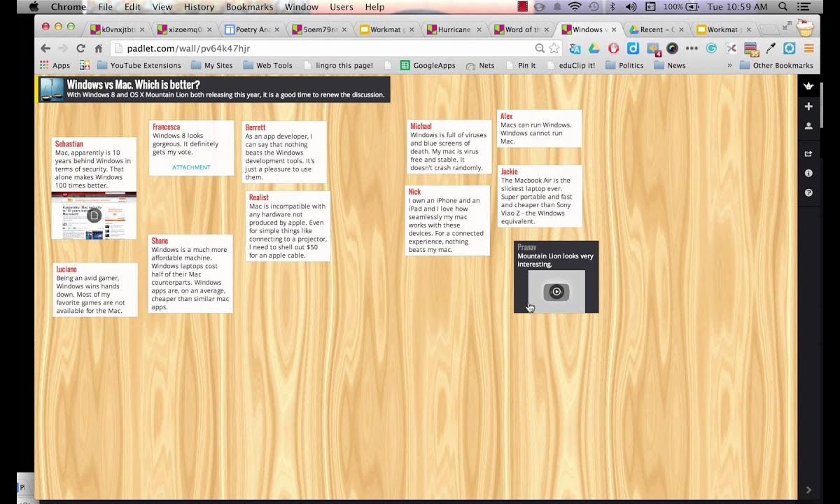The width and height of the screenshot is (840, 504).
Task: Expand the sidebar with bottom chevron
Action: click(808, 490)
